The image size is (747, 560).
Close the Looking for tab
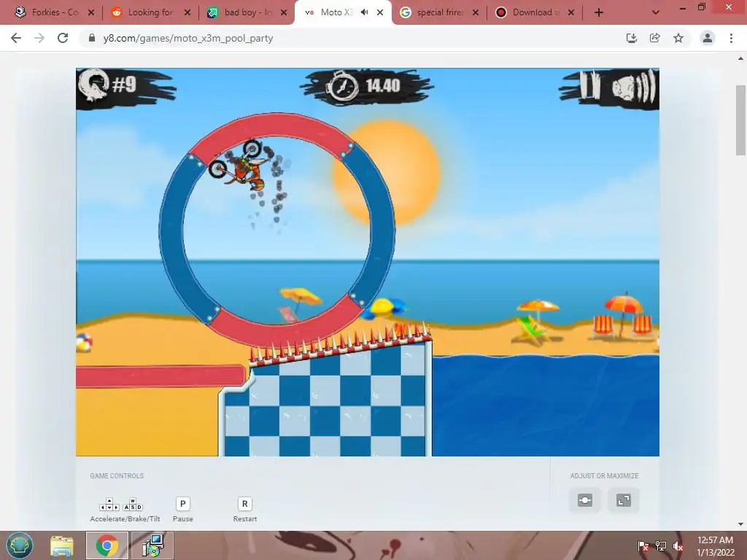pyautogui.click(x=187, y=12)
